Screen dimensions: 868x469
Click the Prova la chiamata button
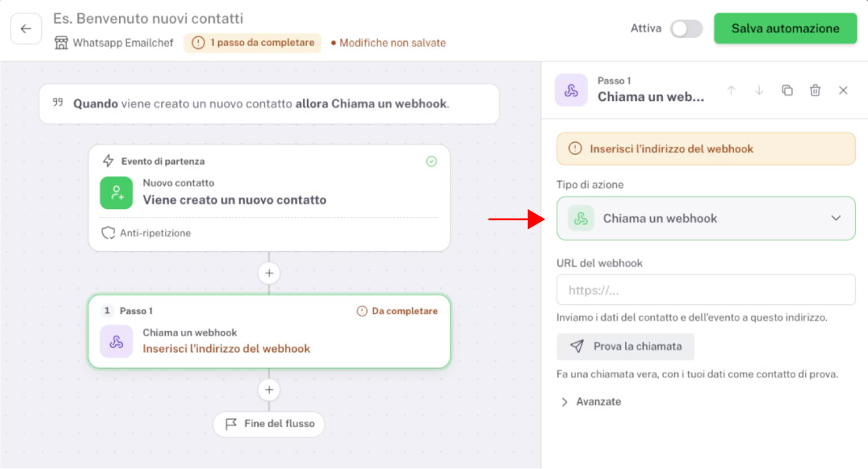coord(626,347)
